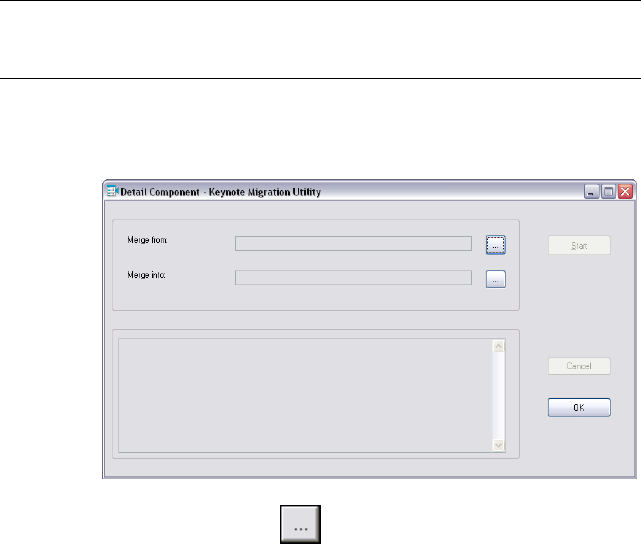Screen dimensions: 641x544
Task: Click the Merge into browse button
Action: 495,279
